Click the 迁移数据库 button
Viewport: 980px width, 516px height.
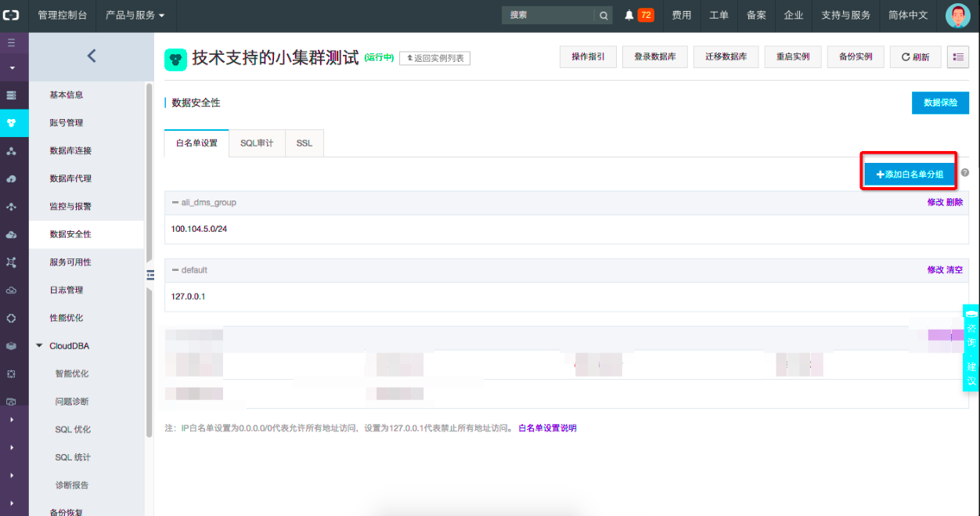(x=726, y=57)
